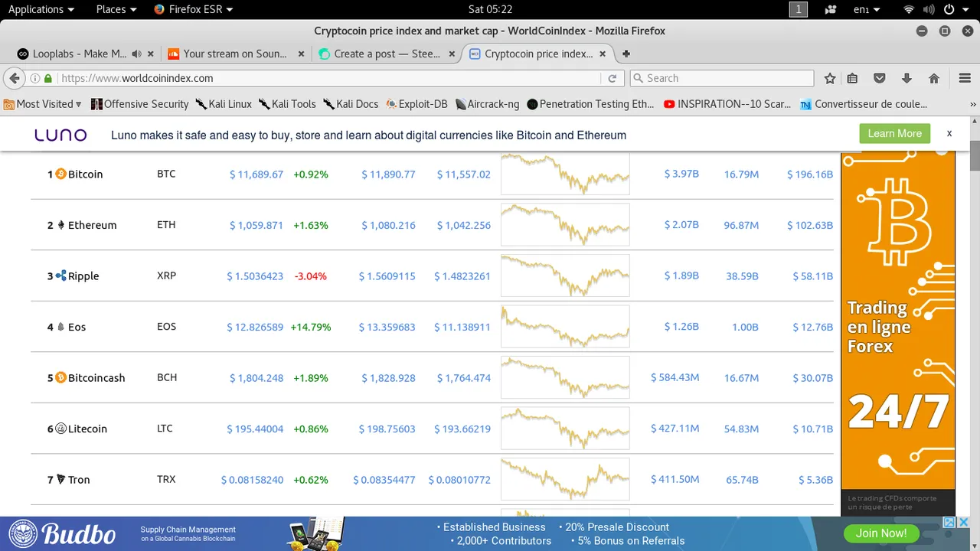The height and width of the screenshot is (551, 980).
Task: Expand the Most Visited bookmarks folder
Action: click(42, 104)
